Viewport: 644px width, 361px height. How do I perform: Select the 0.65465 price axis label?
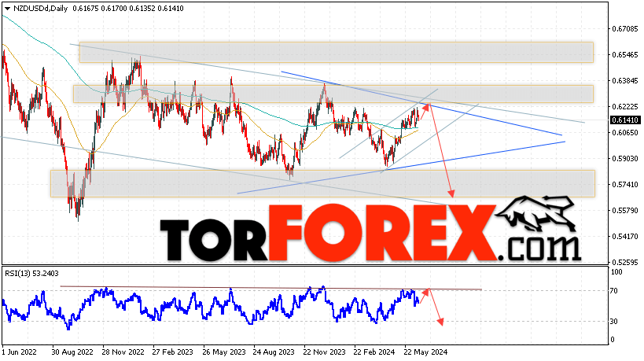[x=625, y=55]
